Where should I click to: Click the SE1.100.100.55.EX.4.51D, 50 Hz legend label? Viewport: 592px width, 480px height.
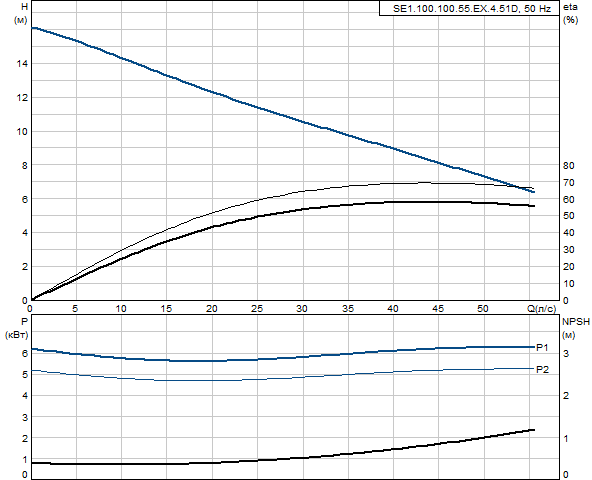[472, 9]
